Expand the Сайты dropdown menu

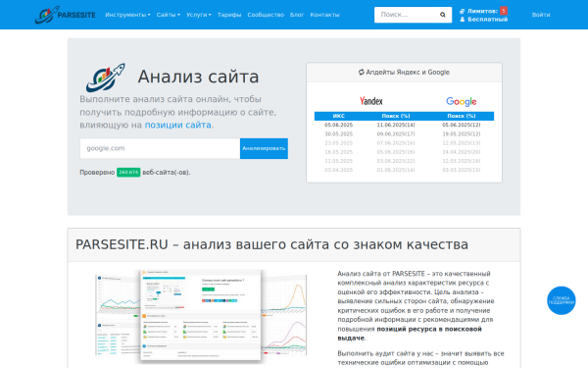168,15
